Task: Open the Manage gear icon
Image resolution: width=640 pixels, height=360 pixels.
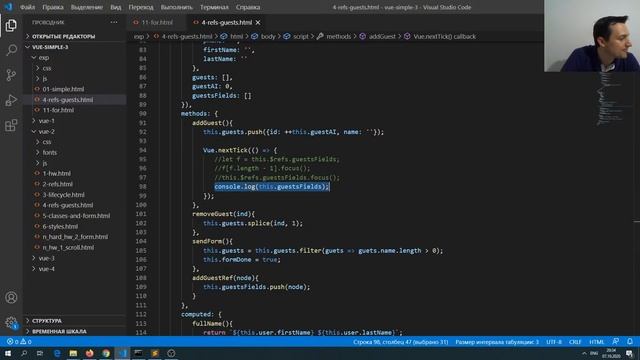Action: pos(11,322)
